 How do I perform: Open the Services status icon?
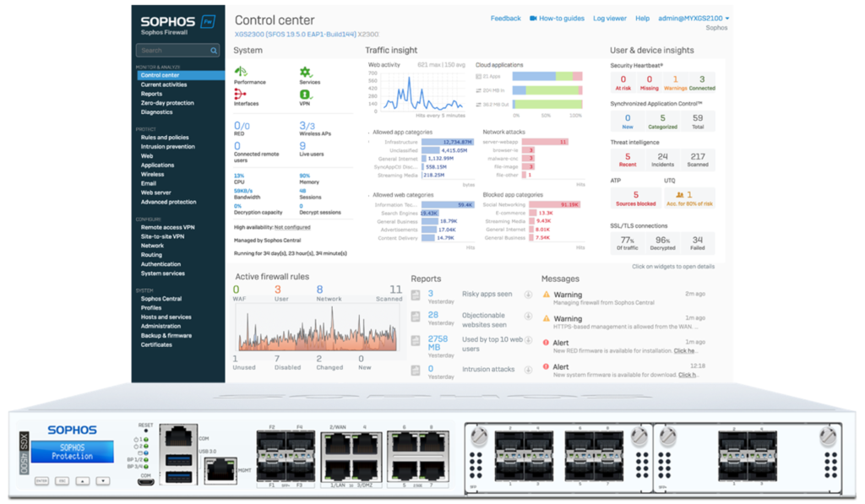[x=306, y=73]
